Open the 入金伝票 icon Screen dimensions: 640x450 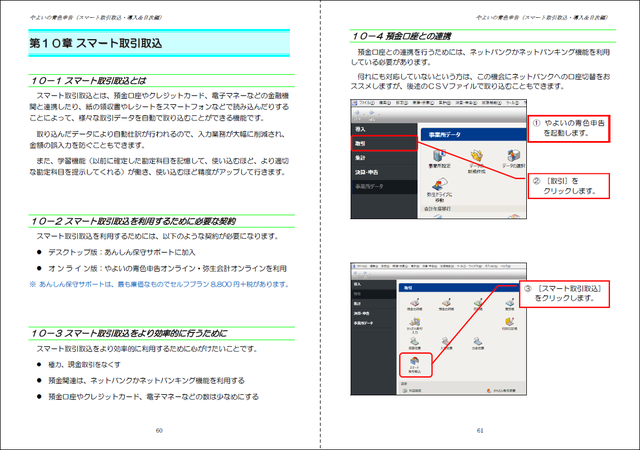tap(447, 343)
